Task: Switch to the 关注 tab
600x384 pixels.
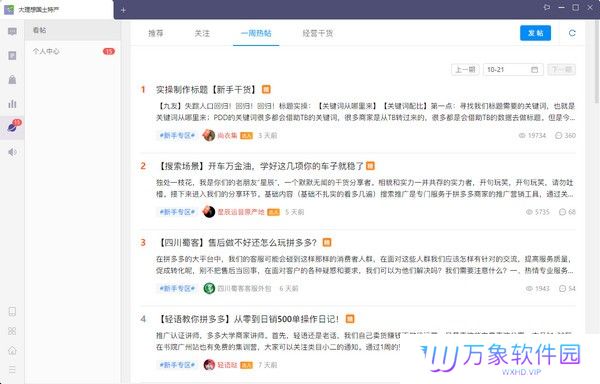Action: click(202, 33)
